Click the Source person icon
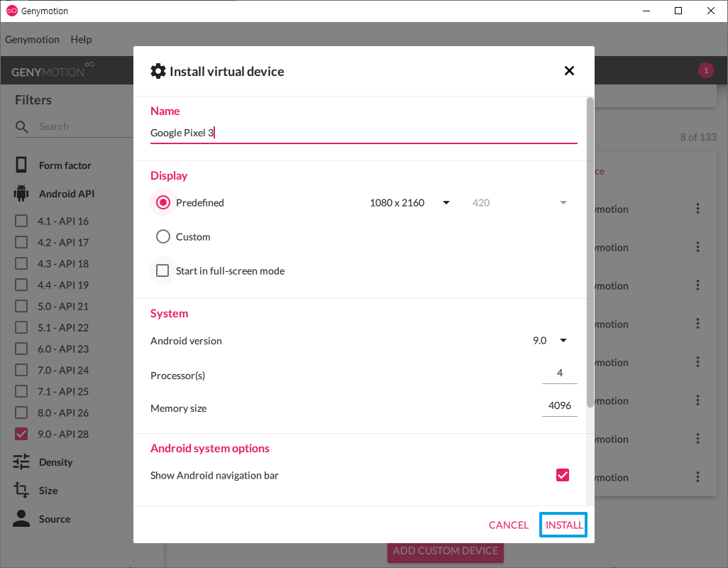The image size is (728, 568). 21,518
